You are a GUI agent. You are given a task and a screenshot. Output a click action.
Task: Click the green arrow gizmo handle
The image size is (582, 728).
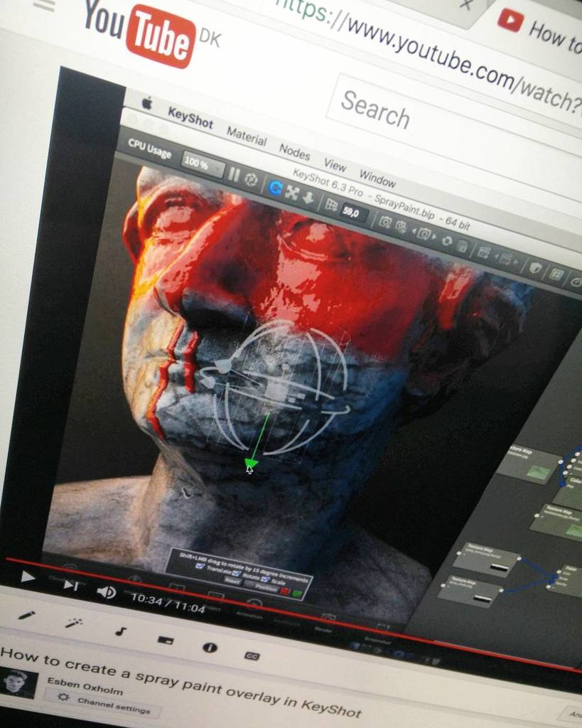click(251, 463)
